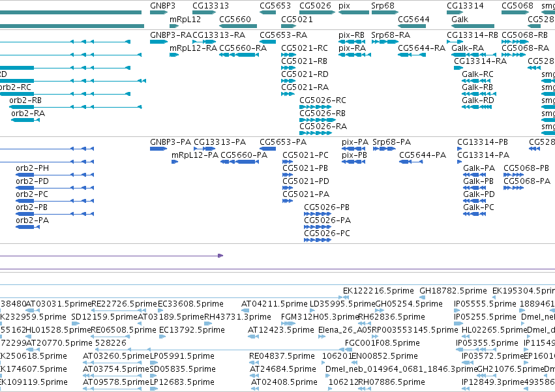Select the CG13314-RB transcript label
Screen dimensions: 555x392
point(472,35)
